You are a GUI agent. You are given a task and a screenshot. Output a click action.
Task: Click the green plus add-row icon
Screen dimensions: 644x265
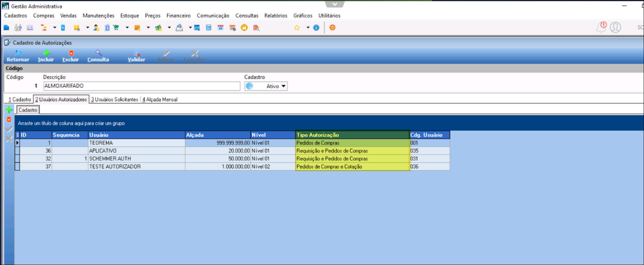[x=9, y=110]
